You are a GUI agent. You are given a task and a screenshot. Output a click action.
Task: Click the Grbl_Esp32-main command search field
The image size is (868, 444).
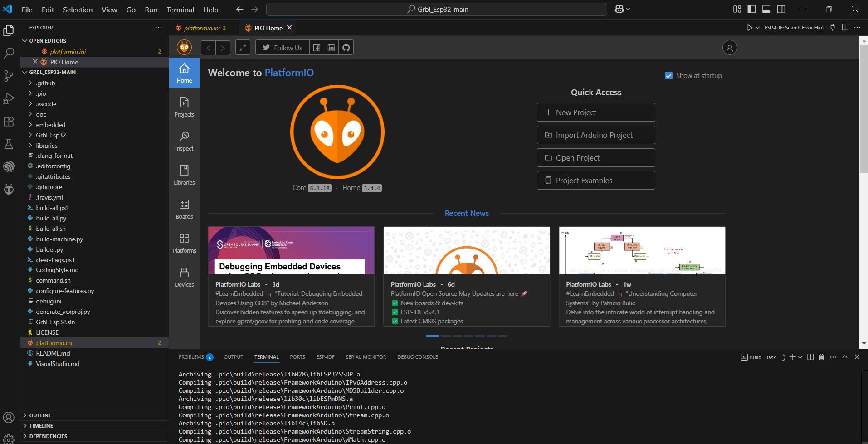click(437, 9)
